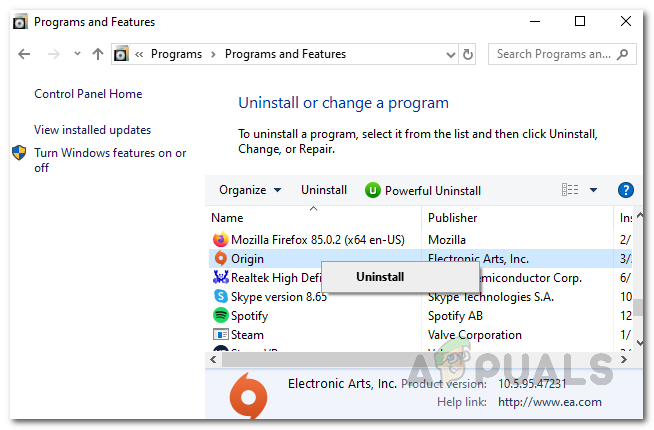Screen dimensions: 654x430
Task: Click the back navigation arrow
Action: [x=24, y=54]
